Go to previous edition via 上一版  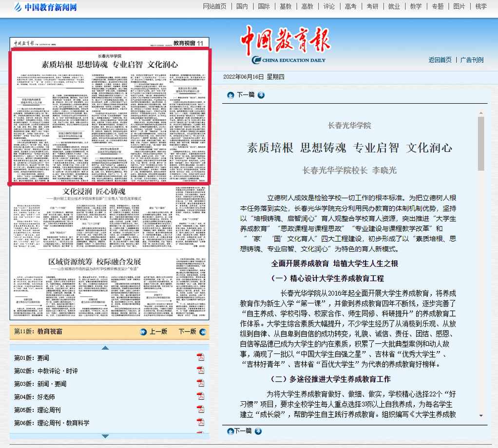coord(158,332)
